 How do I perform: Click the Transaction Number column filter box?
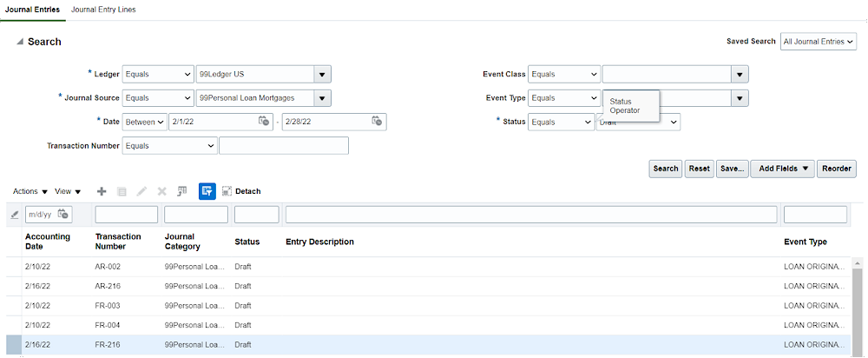(126, 215)
